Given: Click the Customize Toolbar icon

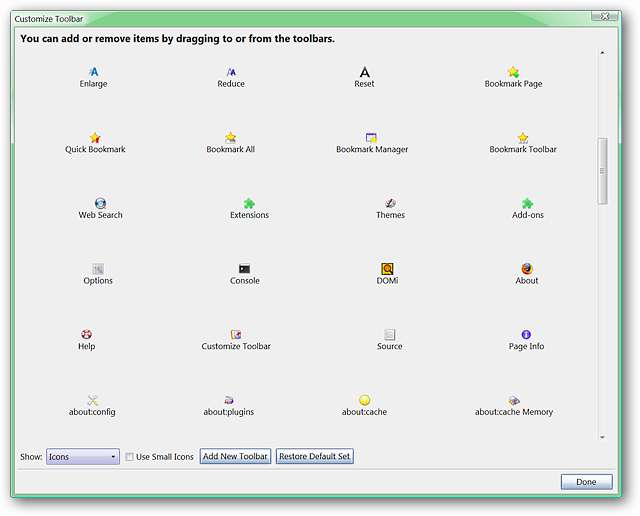Looking at the screenshot, I should click(236, 334).
